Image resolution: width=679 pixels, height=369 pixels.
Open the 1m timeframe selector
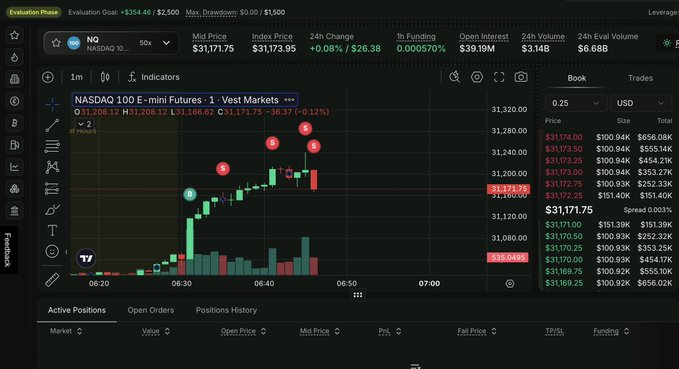click(77, 77)
